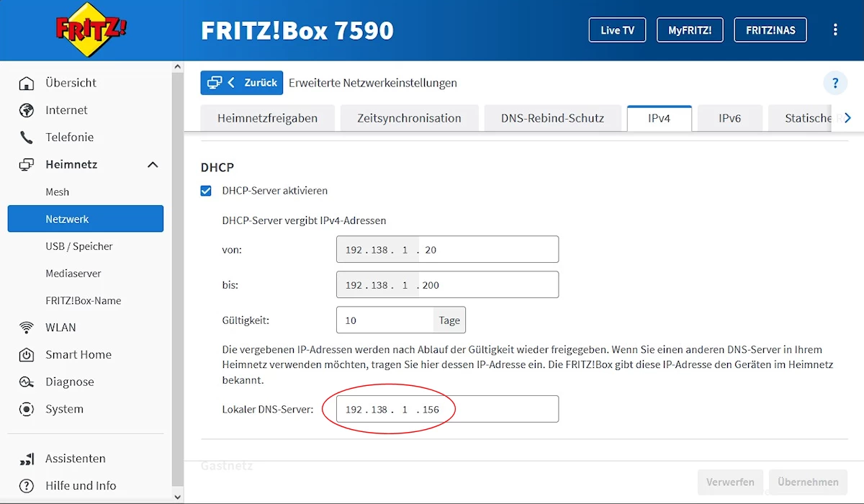Open the Smart Home menu

[78, 355]
